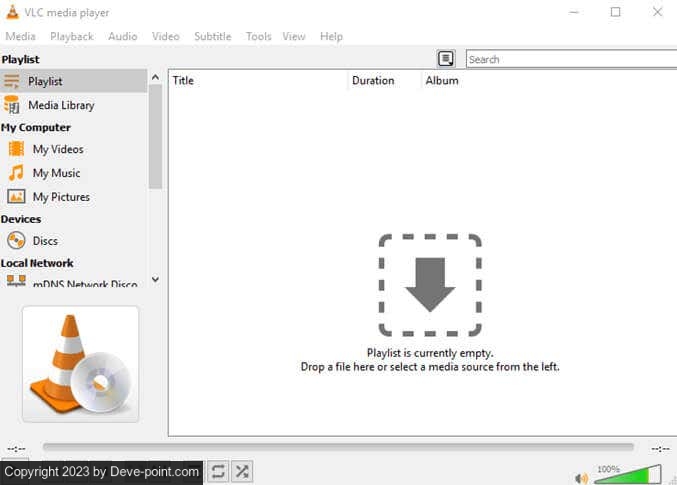Select mDNS Network Discovery item
The height and width of the screenshot is (485, 677).
point(82,284)
